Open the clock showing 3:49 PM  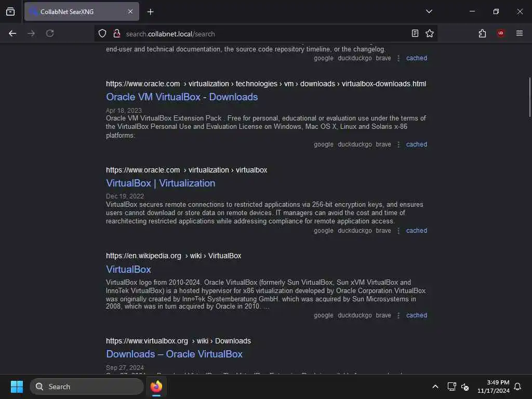[x=494, y=387]
